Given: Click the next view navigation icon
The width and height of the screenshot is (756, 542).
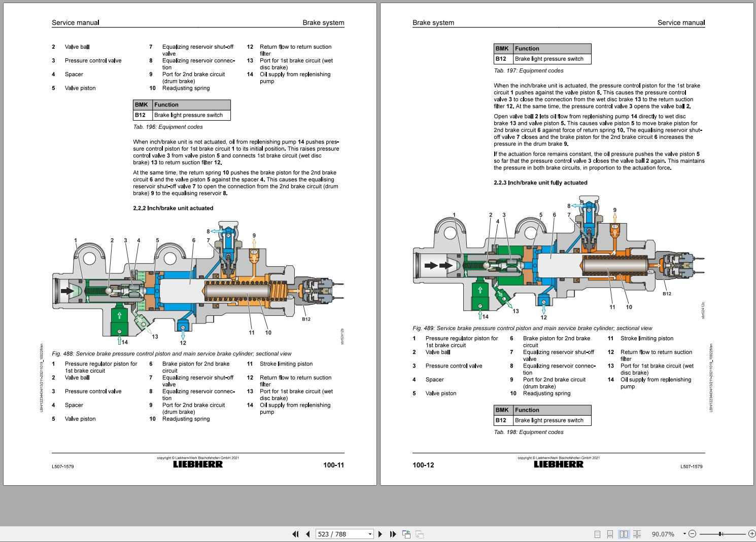Looking at the screenshot, I should click(420, 534).
